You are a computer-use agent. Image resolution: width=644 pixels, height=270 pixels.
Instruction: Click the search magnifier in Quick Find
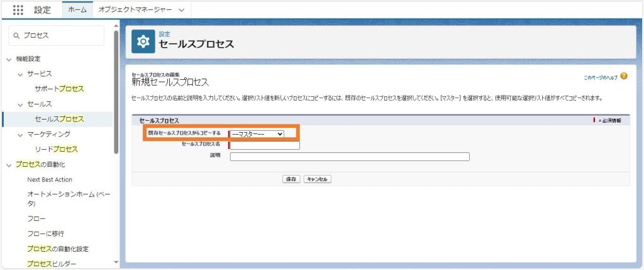point(16,36)
